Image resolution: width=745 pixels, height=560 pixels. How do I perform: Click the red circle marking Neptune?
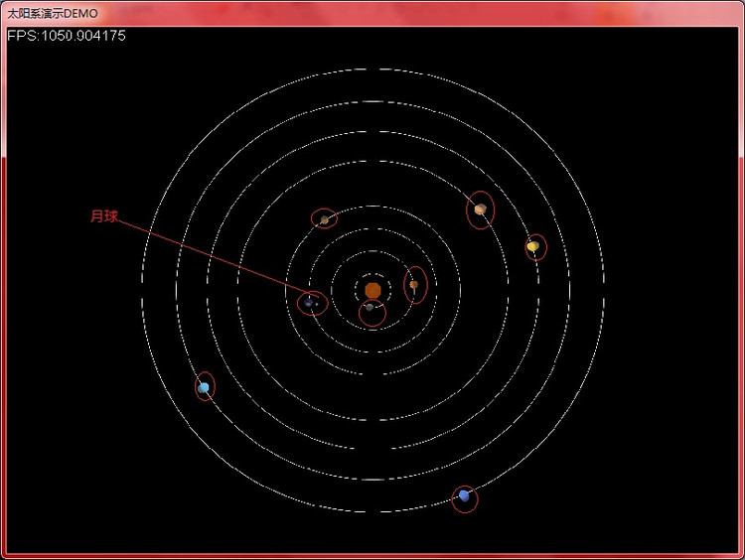pyautogui.click(x=477, y=499)
